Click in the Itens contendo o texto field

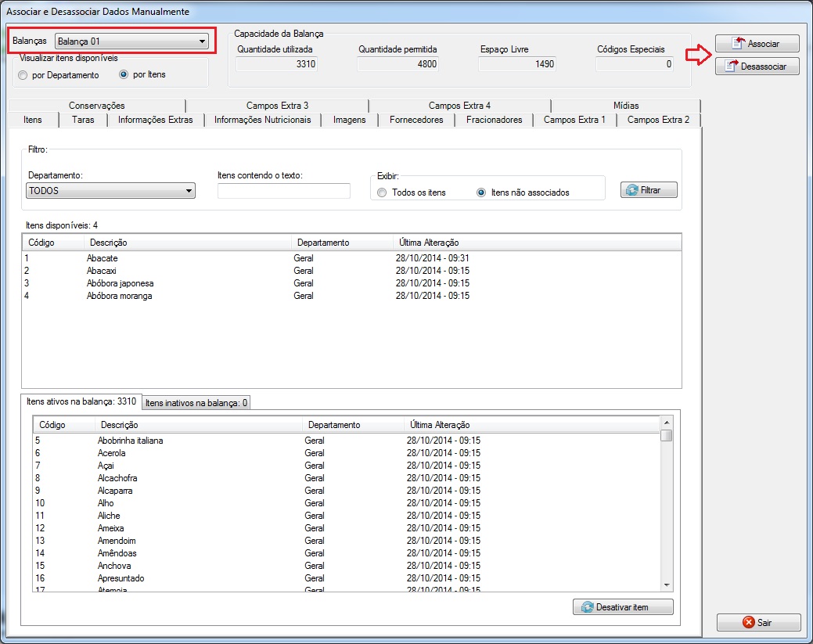click(283, 191)
